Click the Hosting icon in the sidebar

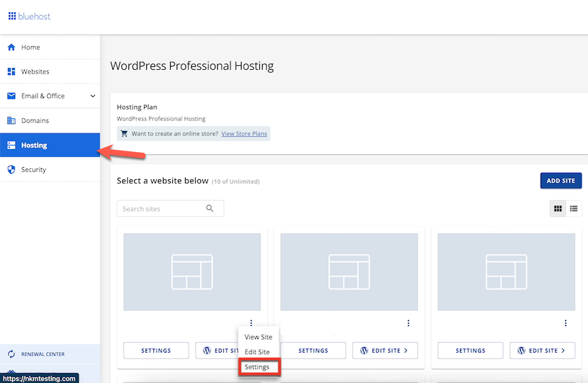click(x=12, y=144)
